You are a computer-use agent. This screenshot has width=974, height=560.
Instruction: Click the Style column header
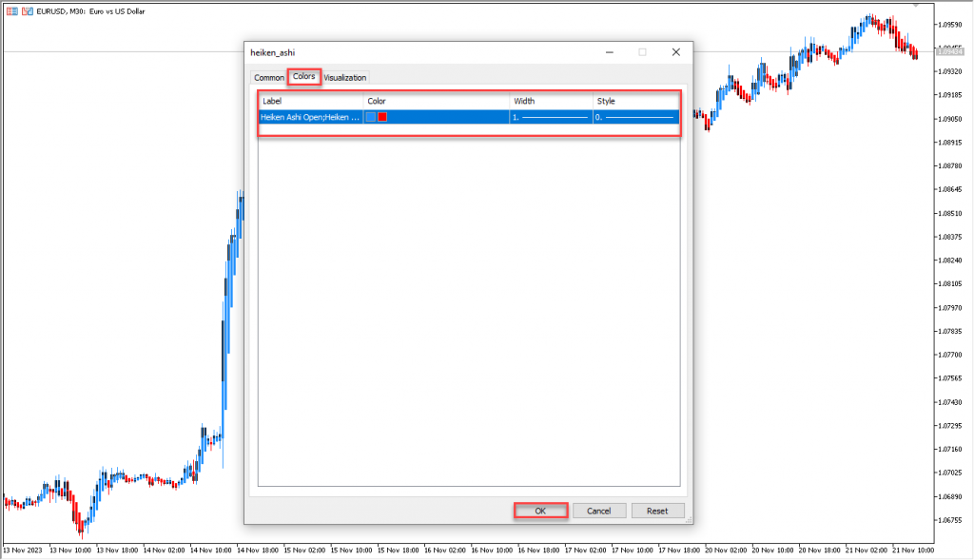636,101
